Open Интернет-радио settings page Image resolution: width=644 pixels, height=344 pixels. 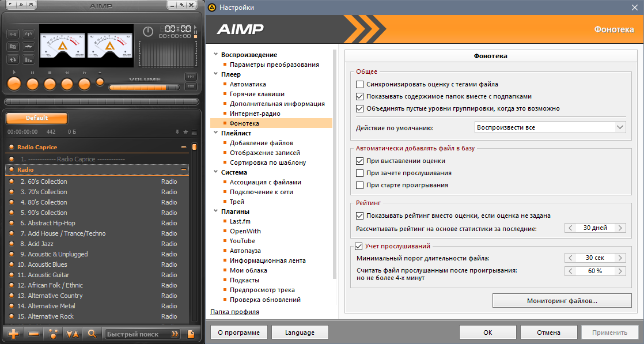click(255, 114)
